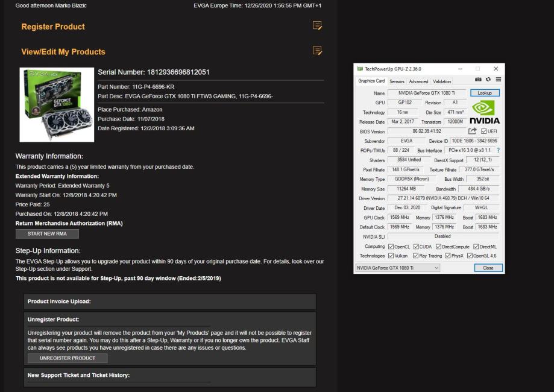Viewport: 554px width, 392px height.
Task: Toggle the OpenCL checkbox
Action: point(391,247)
